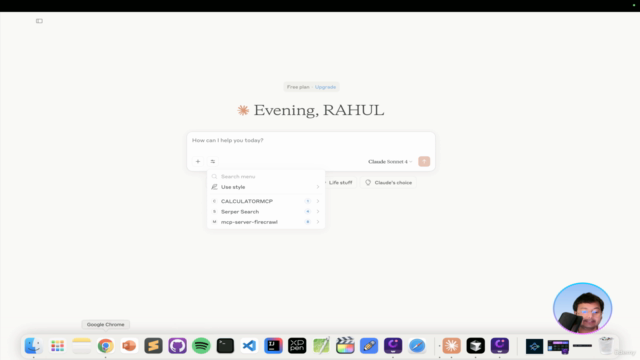Click the presenter webcam bubble
This screenshot has height=360, width=640.
[582, 309]
